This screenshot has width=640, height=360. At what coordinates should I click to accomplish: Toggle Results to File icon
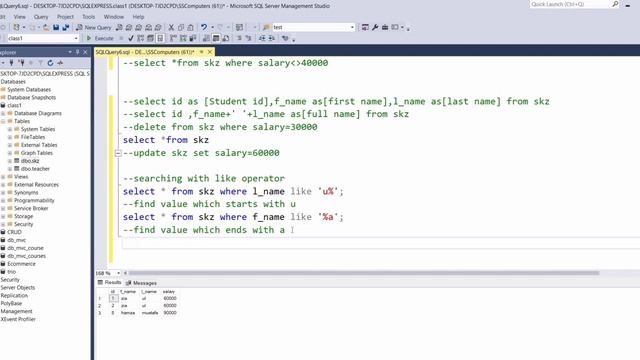click(225, 38)
